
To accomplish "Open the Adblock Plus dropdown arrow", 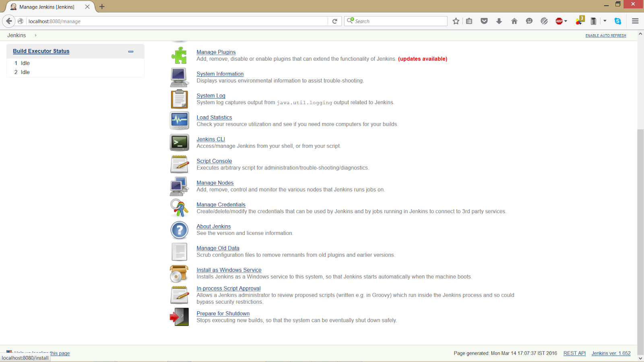I will pyautogui.click(x=566, y=21).
